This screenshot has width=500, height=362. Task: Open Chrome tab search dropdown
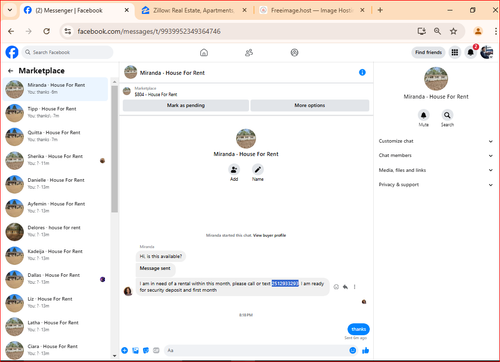point(10,10)
